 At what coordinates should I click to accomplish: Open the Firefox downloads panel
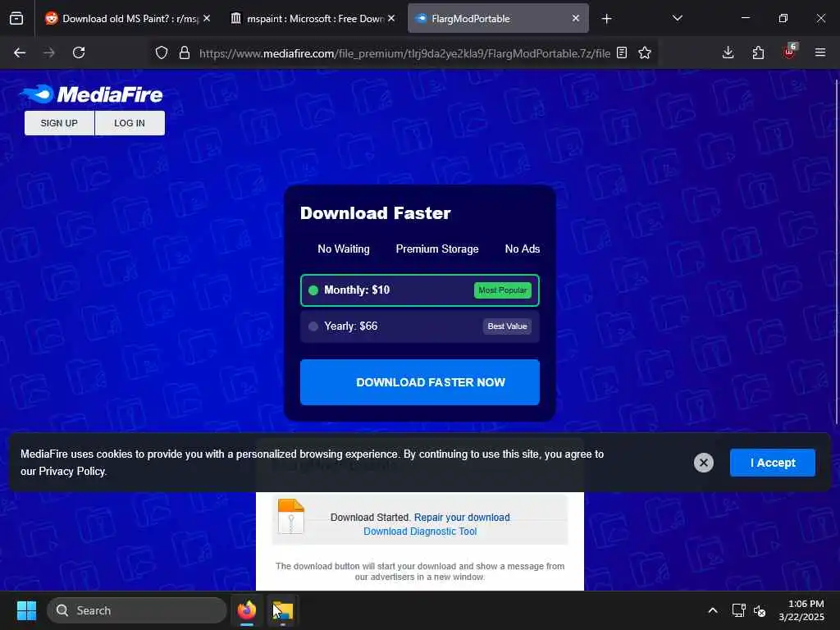point(728,52)
